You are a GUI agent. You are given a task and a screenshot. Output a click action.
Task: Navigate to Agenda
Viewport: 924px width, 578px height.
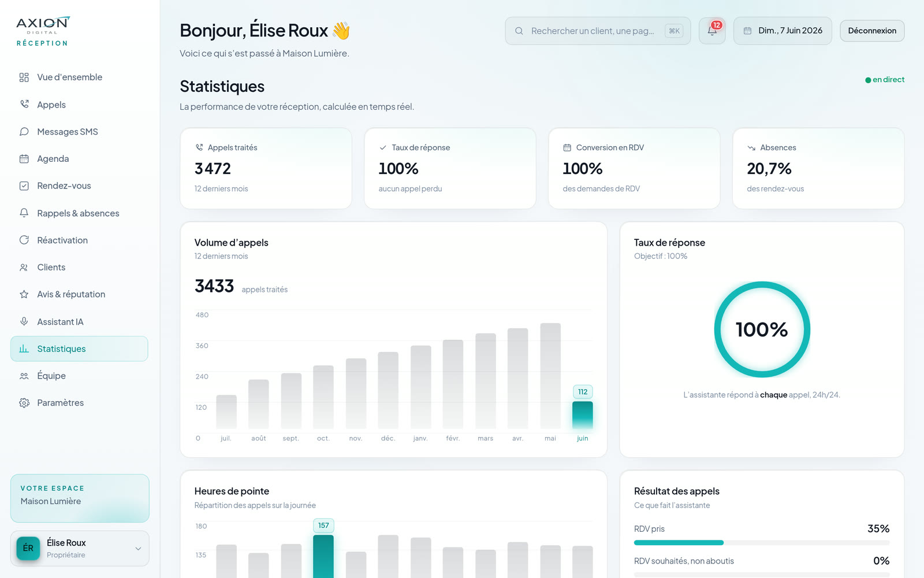click(79, 159)
